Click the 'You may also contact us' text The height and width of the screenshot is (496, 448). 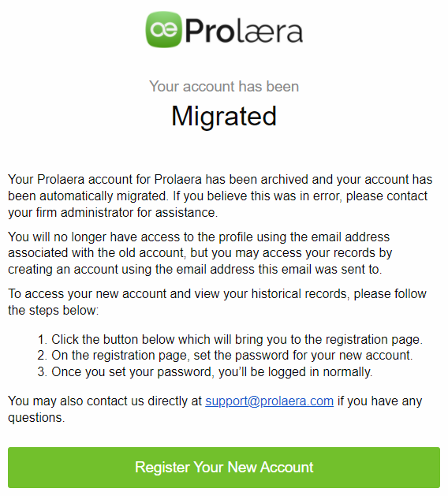coord(105,401)
